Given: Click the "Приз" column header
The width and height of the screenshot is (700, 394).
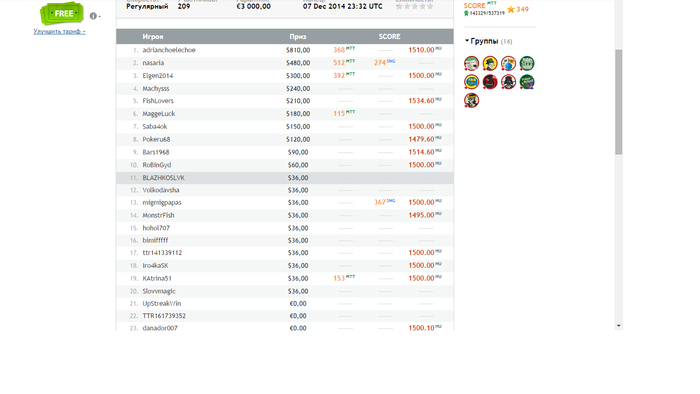Looking at the screenshot, I should 298,37.
